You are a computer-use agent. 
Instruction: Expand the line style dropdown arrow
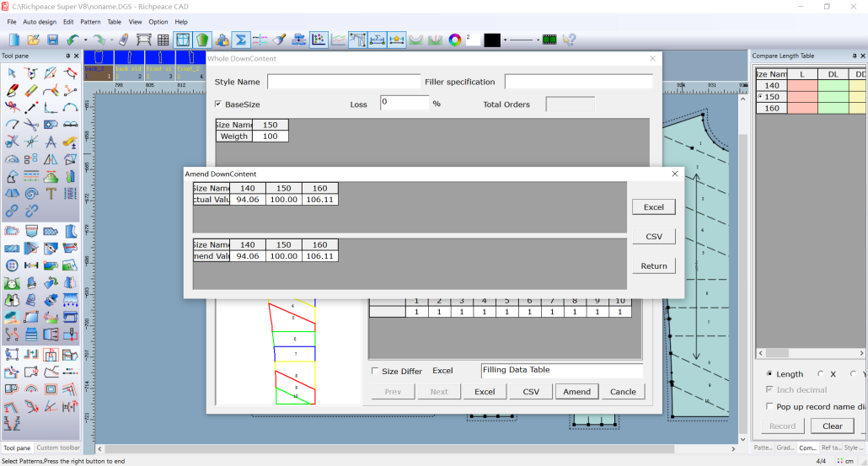pos(537,40)
